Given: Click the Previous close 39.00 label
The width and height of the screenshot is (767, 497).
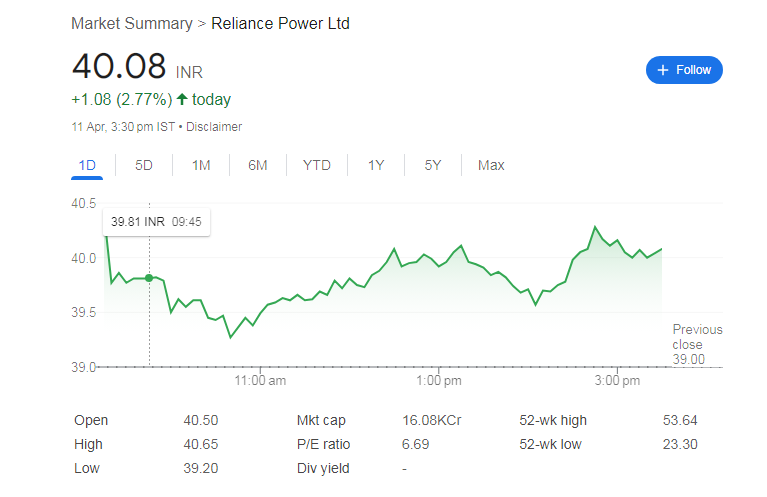Looking at the screenshot, I should click(x=697, y=344).
